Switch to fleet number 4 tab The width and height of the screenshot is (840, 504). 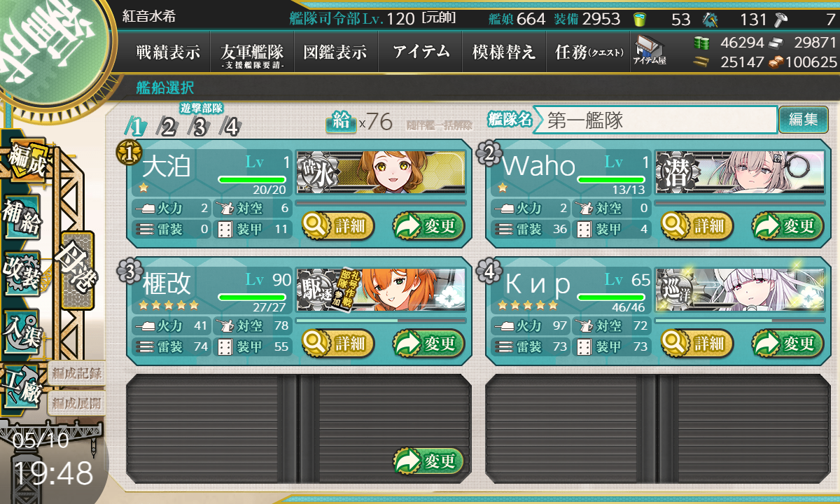[231, 127]
